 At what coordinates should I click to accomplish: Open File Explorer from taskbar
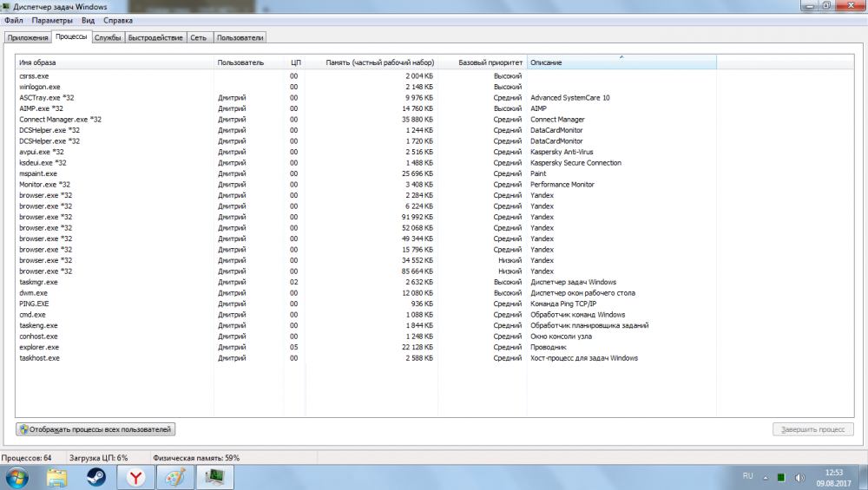[x=56, y=477]
